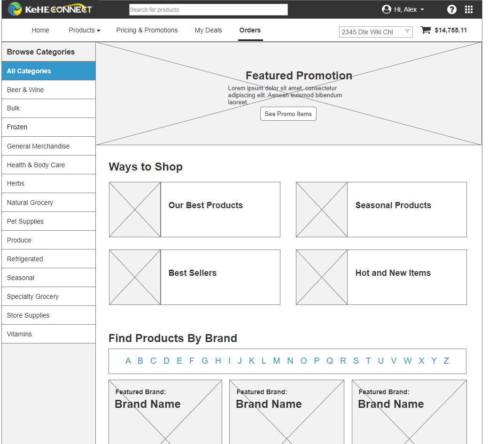Select Natural Grocery category
Screen dimensions: 504x444
(x=48, y=203)
